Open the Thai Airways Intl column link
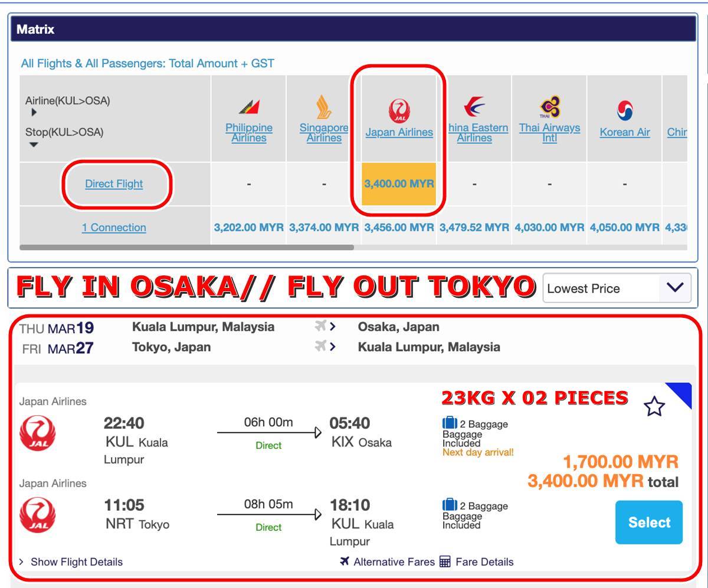708x588 pixels. (x=549, y=133)
